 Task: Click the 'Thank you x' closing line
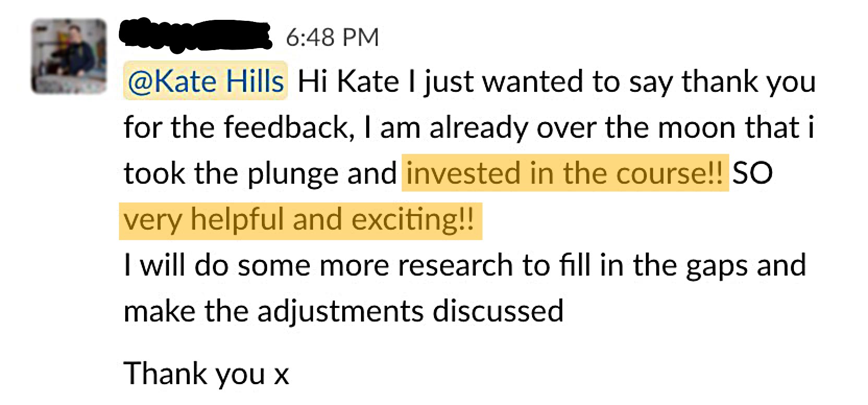206,374
